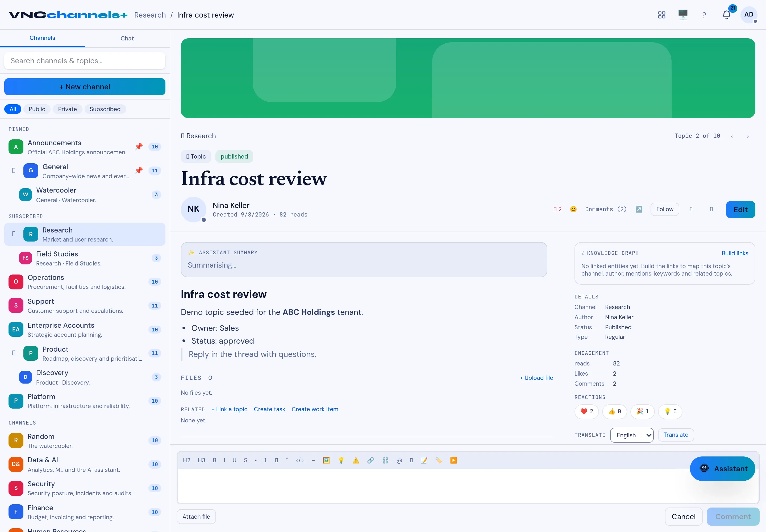Screen dimensions: 766x532
Task: Focus the search channels field
Action: 85,61
